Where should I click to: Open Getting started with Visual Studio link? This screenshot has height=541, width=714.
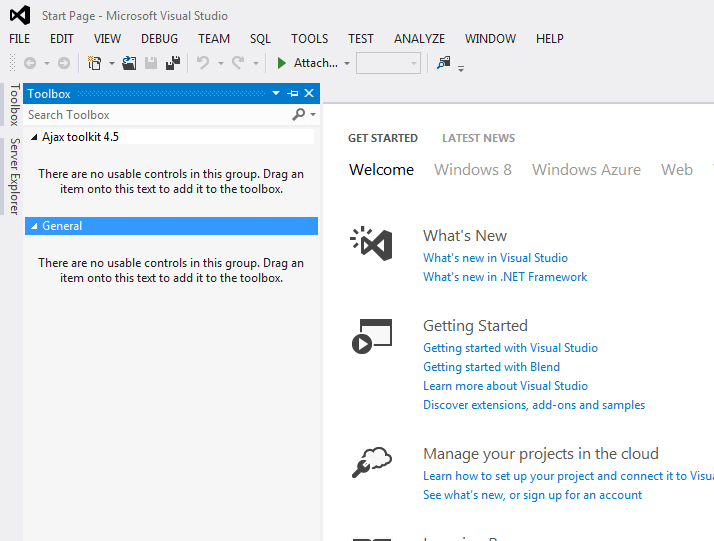[510, 348]
